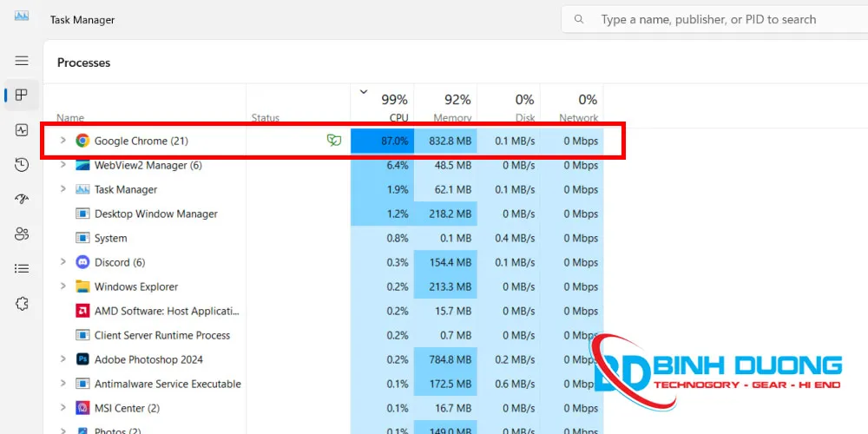The image size is (868, 434).
Task: Open the hamburger navigation menu
Action: point(22,61)
